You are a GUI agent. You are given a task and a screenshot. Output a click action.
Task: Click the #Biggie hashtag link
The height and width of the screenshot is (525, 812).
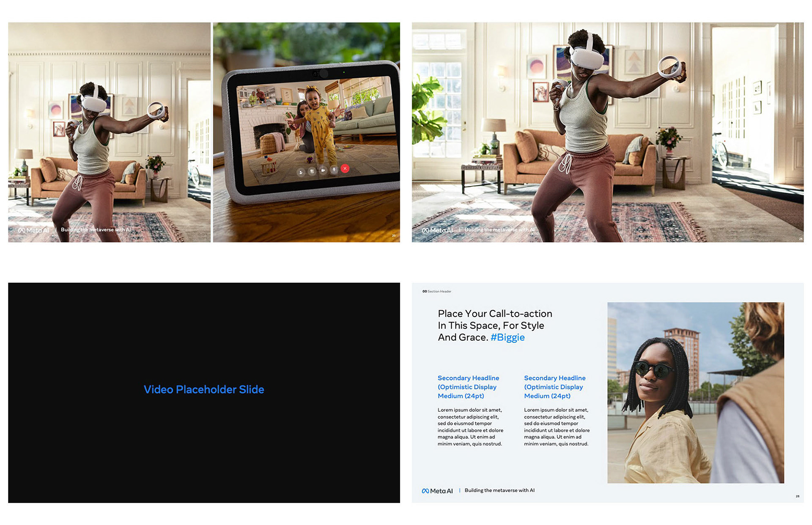click(x=507, y=337)
